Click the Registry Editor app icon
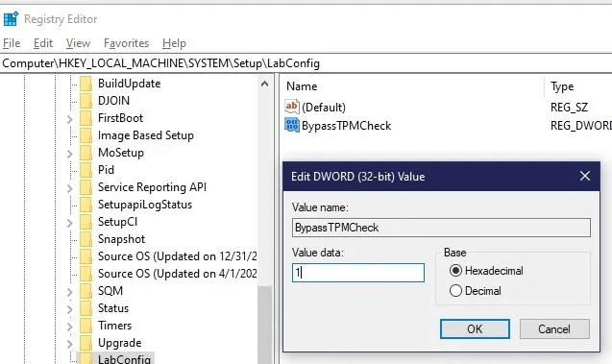This screenshot has width=612, height=364. point(11,18)
